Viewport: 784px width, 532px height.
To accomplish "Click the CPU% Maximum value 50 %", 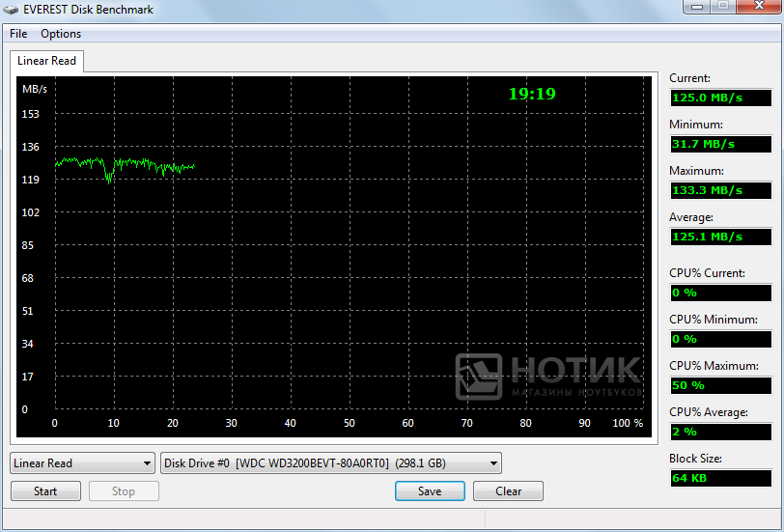I will 720,385.
